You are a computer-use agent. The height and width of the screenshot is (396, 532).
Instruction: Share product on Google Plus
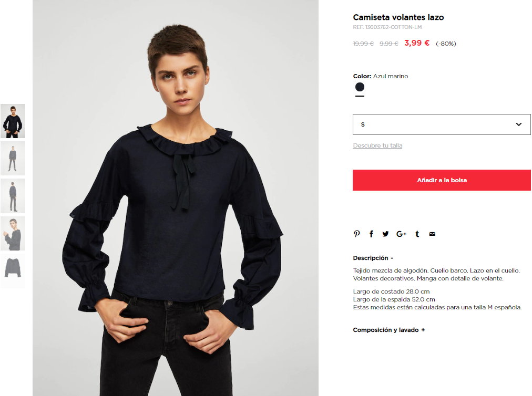point(401,234)
